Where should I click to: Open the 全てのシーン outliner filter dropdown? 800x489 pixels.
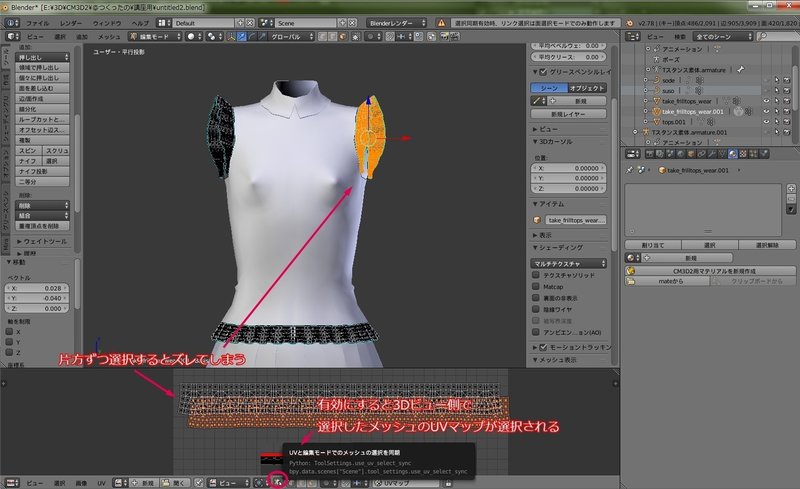(x=723, y=36)
